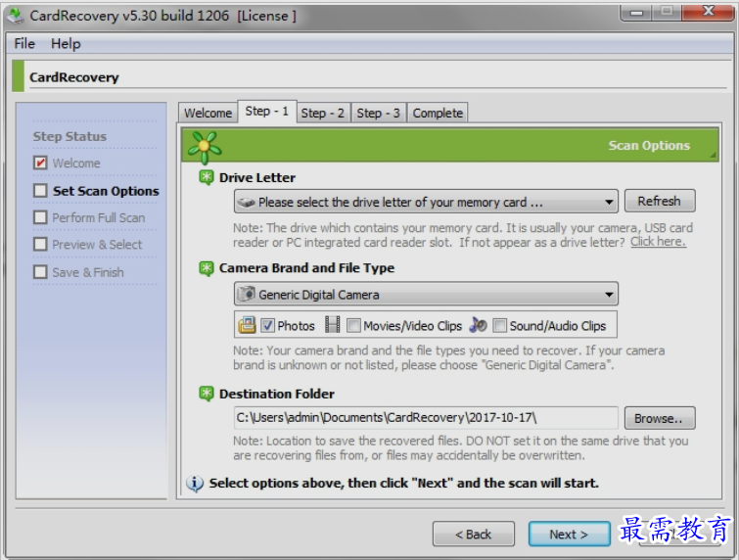The width and height of the screenshot is (739, 560).
Task: Click the 'Step Status' sidebar heading
Action: [69, 137]
